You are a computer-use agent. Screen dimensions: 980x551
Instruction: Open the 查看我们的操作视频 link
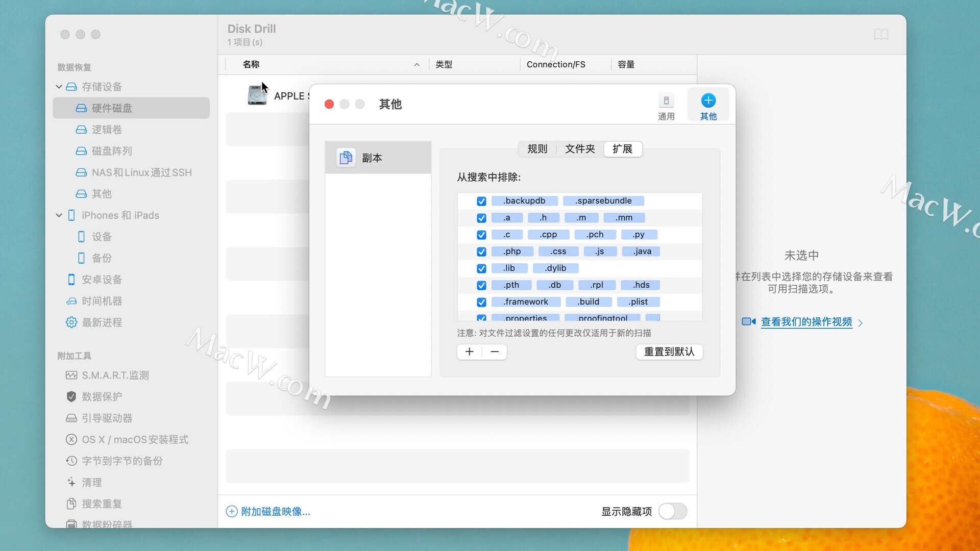[806, 322]
